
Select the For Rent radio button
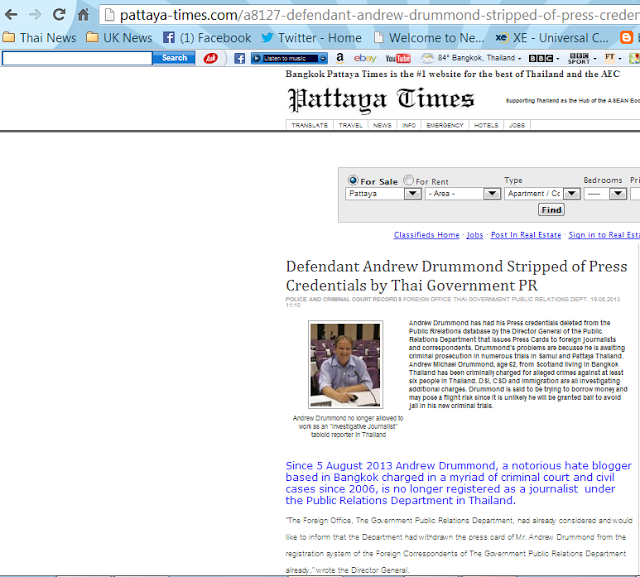408,180
